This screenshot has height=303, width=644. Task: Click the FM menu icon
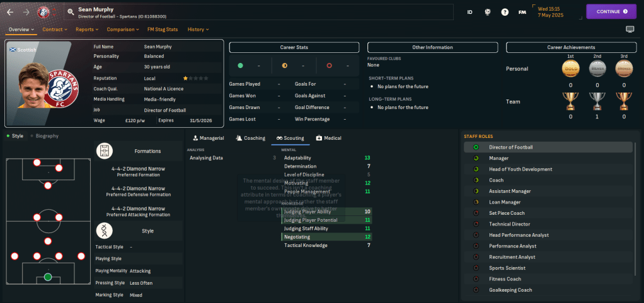pos(522,12)
